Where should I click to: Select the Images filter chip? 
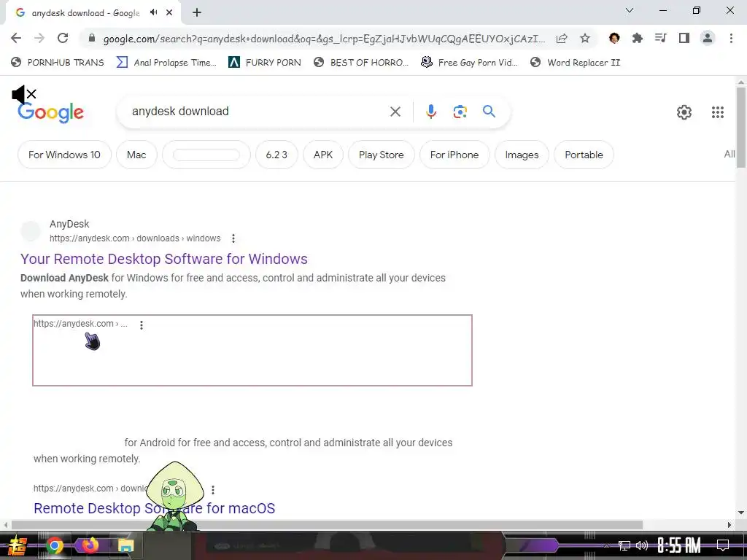(x=522, y=155)
